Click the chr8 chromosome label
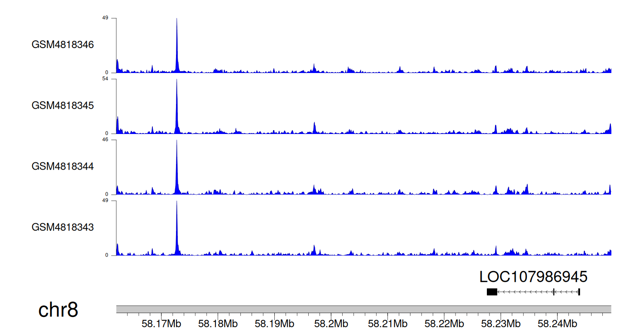Image resolution: width=644 pixels, height=335 pixels. click(58, 310)
